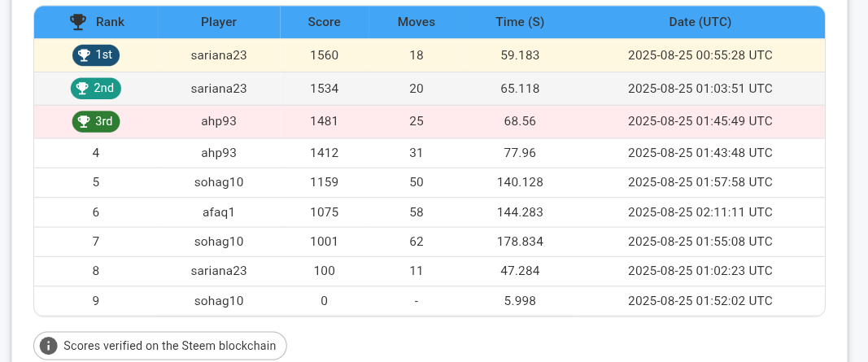Sort by the Score column header
868x362 pixels.
pos(325,22)
